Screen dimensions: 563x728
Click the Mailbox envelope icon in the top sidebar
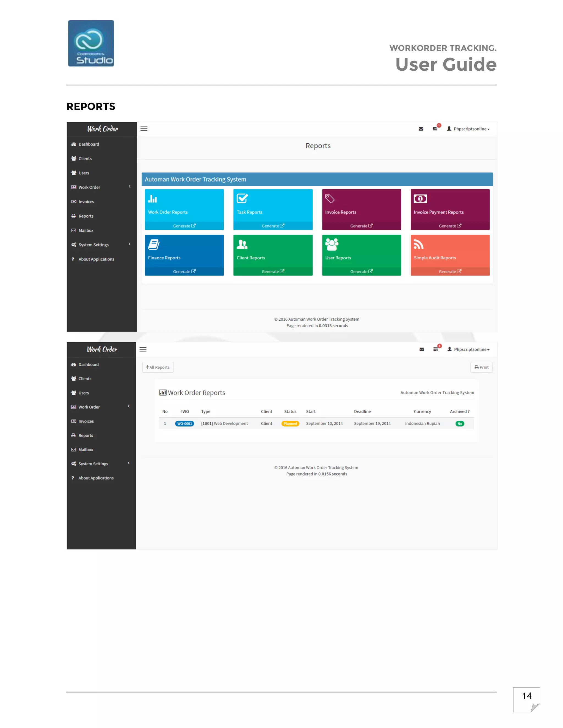74,230
